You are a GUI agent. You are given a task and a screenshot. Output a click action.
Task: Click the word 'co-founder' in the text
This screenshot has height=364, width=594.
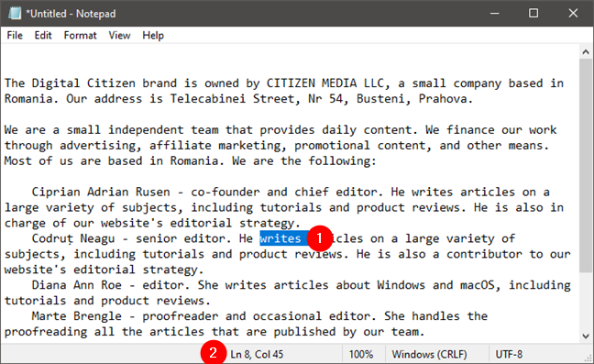click(225, 192)
